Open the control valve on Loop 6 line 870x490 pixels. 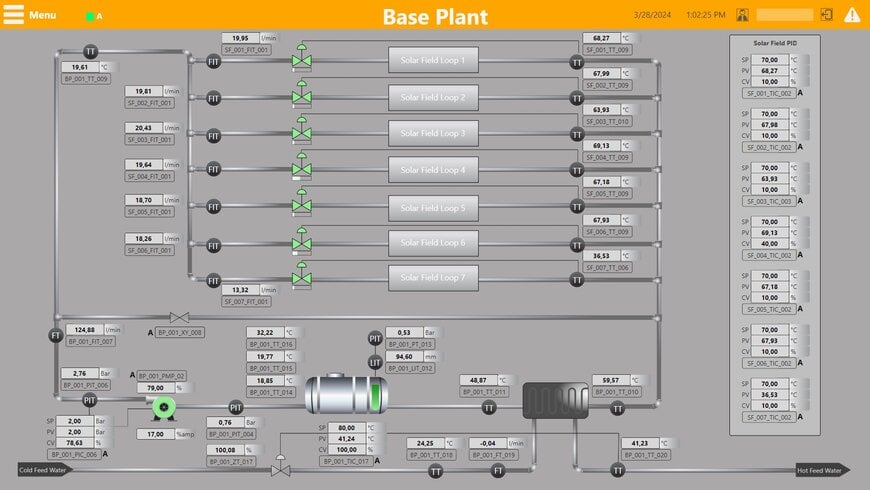302,240
